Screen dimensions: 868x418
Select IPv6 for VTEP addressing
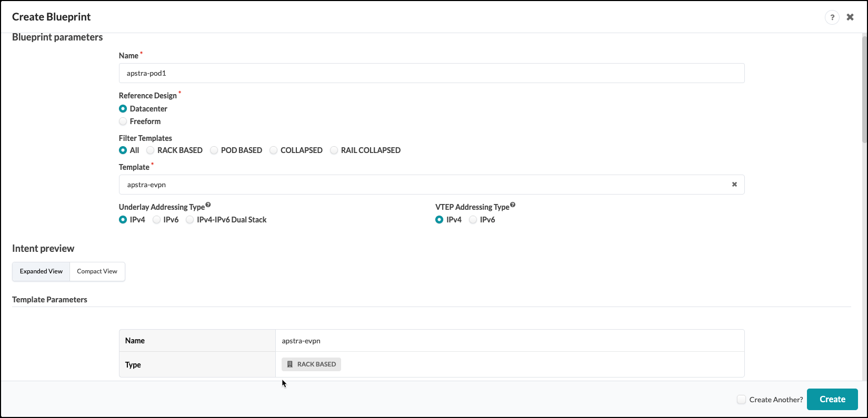(473, 220)
